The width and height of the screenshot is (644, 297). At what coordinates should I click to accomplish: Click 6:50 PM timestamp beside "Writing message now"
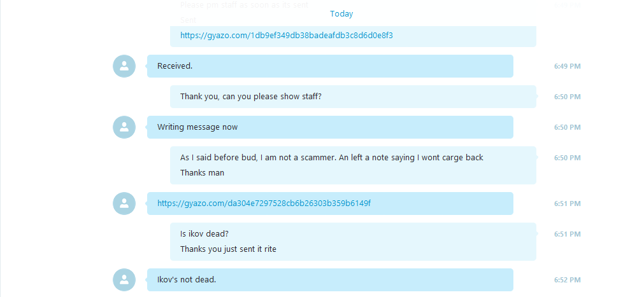point(567,127)
